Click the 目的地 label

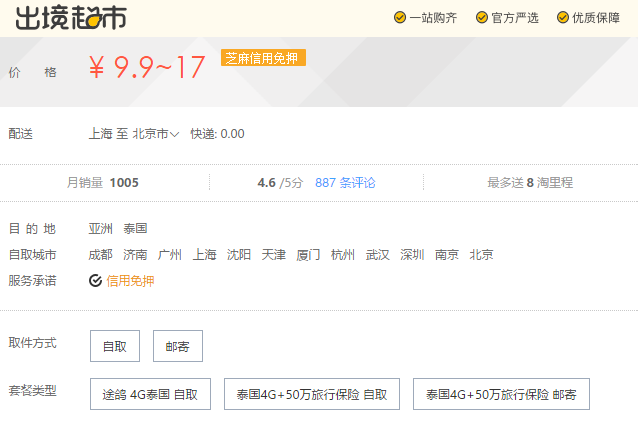32,228
